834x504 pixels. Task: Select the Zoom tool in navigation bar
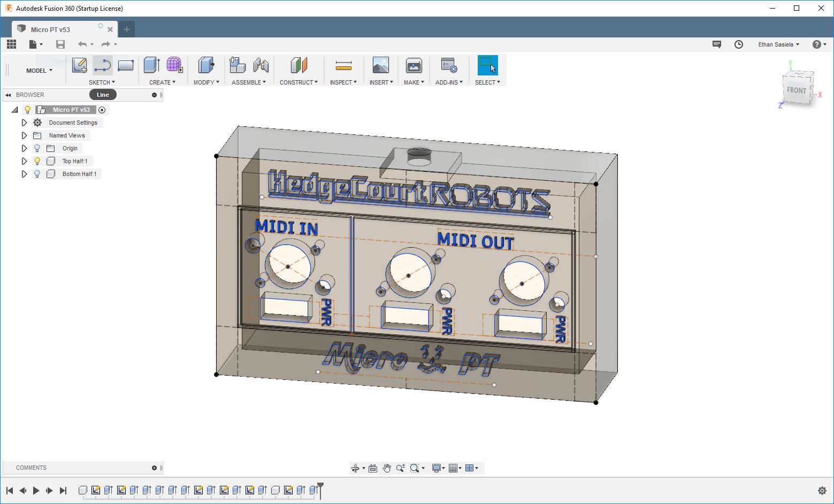tap(400, 468)
